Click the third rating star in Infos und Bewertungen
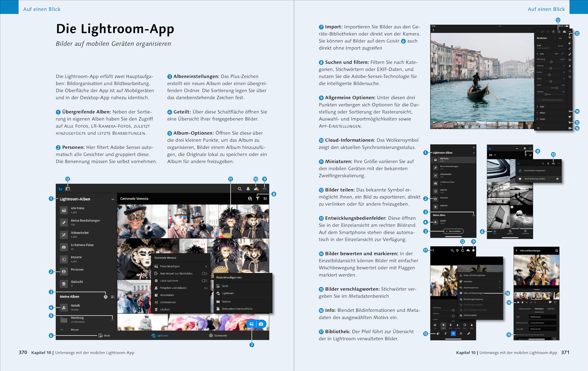This screenshot has width=588, height=371. click(x=527, y=302)
